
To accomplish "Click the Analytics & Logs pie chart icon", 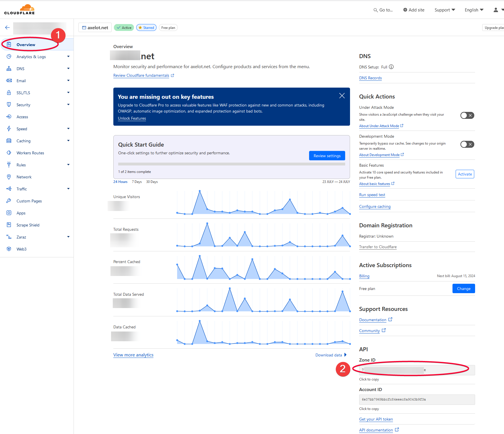I will (x=9, y=56).
